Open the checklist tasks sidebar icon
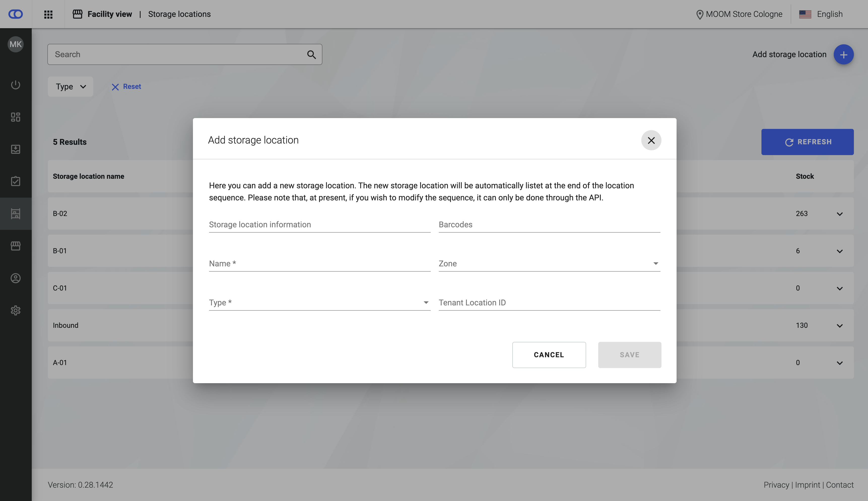The image size is (868, 501). point(15,181)
